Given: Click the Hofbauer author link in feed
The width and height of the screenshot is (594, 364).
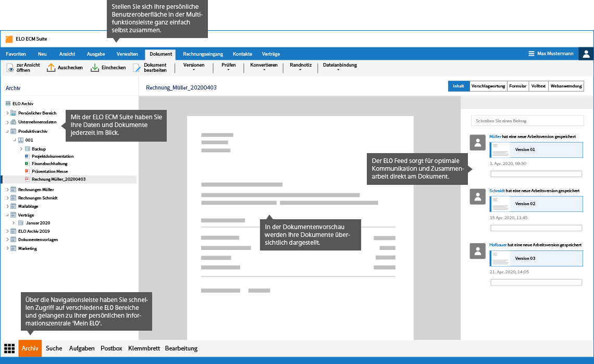Looking at the screenshot, I should (498, 245).
